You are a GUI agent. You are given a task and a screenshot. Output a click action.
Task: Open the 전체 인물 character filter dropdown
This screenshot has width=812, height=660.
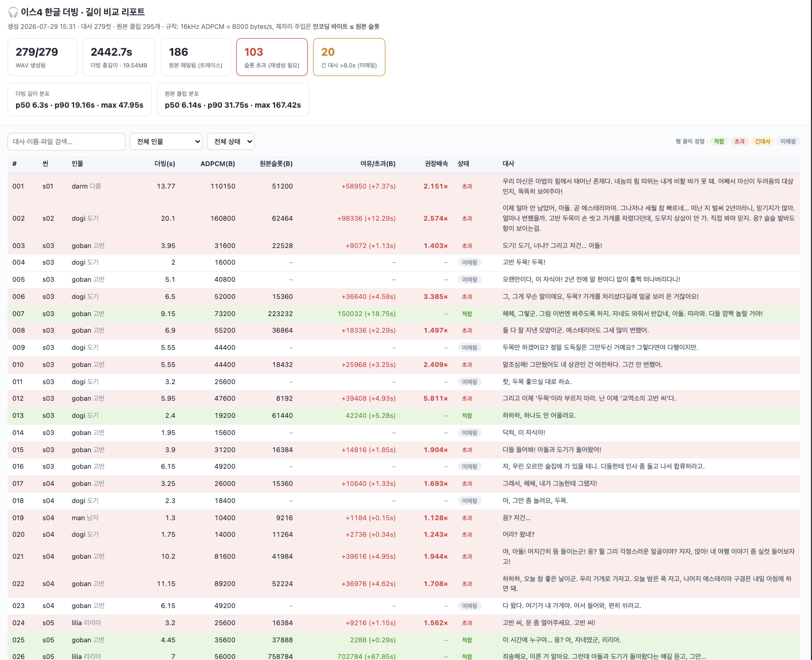(x=166, y=141)
